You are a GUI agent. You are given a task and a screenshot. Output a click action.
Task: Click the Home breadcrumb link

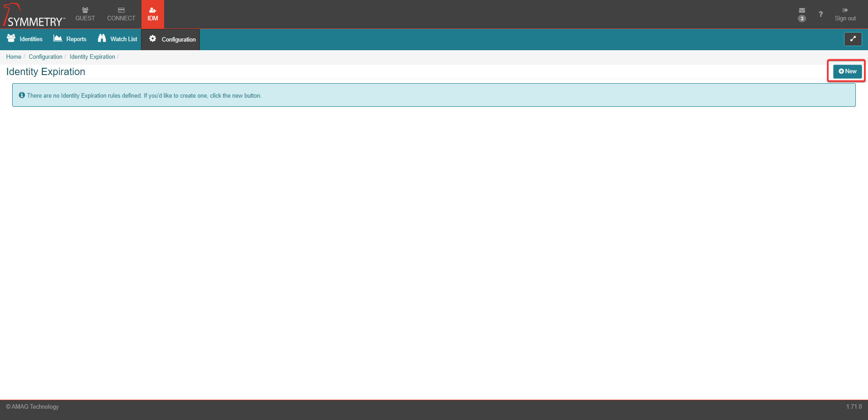(x=14, y=57)
